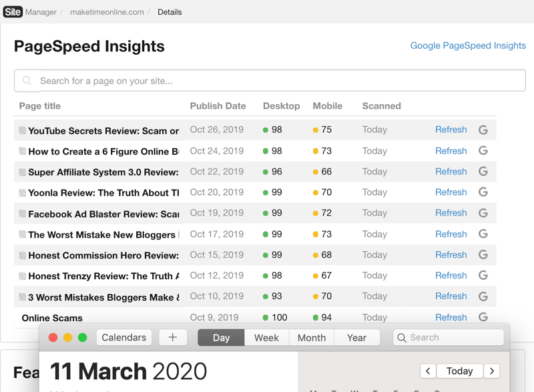The height and width of the screenshot is (392, 534).
Task: Refresh the 3 Worst Mistakes Bloggers row
Action: point(451,297)
